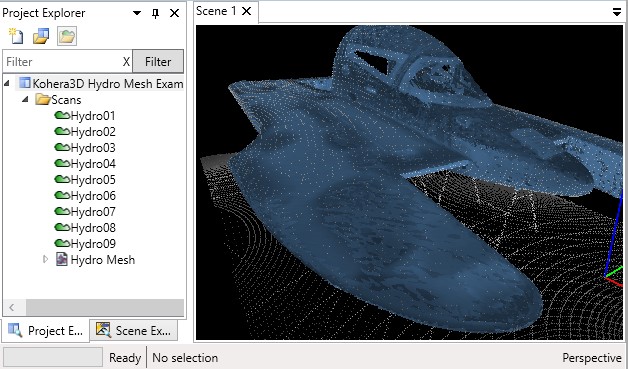Select the Hydro07 scan label

[93, 212]
